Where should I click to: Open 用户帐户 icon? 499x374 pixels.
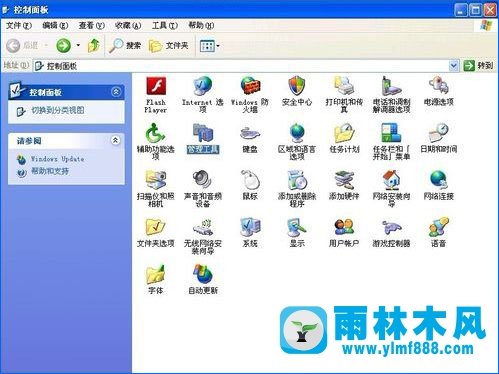pos(344,233)
